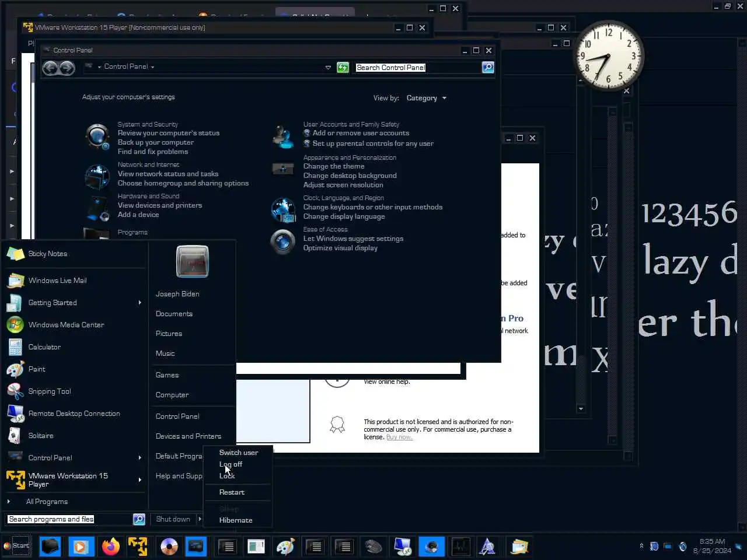Click Back up your computer link
This screenshot has width=747, height=560.
(x=156, y=142)
